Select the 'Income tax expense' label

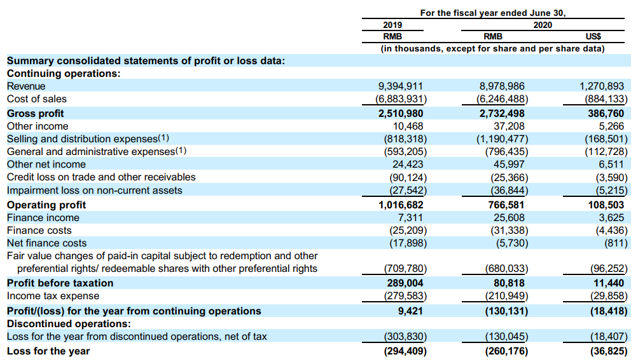[x=53, y=296]
